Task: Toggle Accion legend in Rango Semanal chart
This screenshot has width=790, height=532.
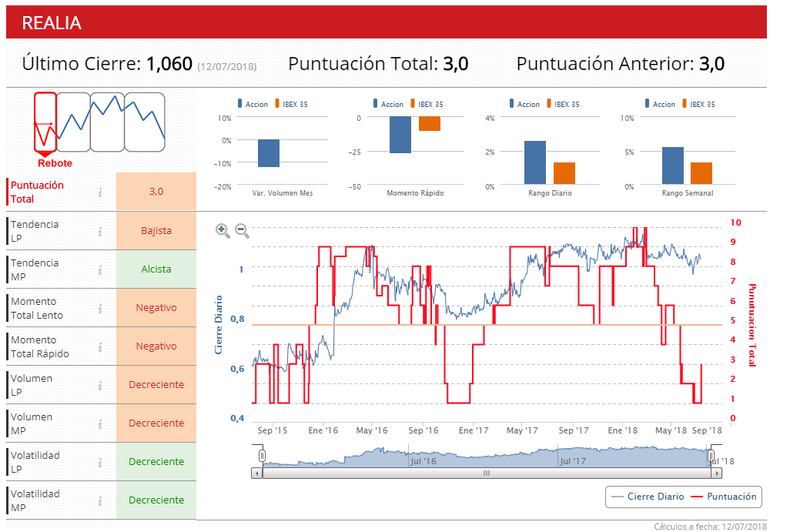Action: (660, 104)
